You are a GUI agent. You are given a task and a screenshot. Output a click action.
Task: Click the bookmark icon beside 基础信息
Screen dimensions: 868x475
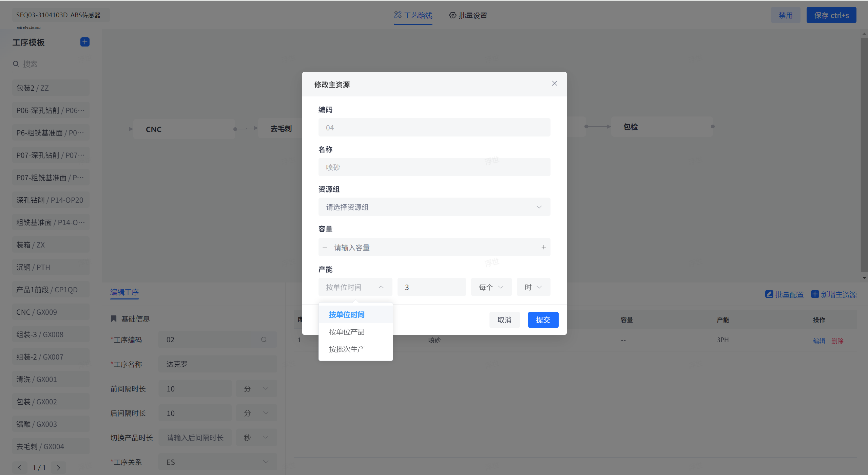[114, 318]
